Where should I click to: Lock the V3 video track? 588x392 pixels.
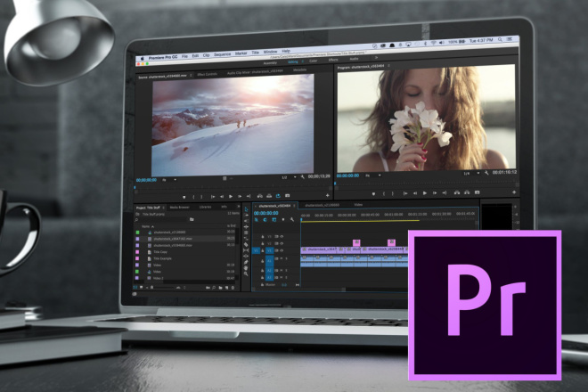point(263,237)
